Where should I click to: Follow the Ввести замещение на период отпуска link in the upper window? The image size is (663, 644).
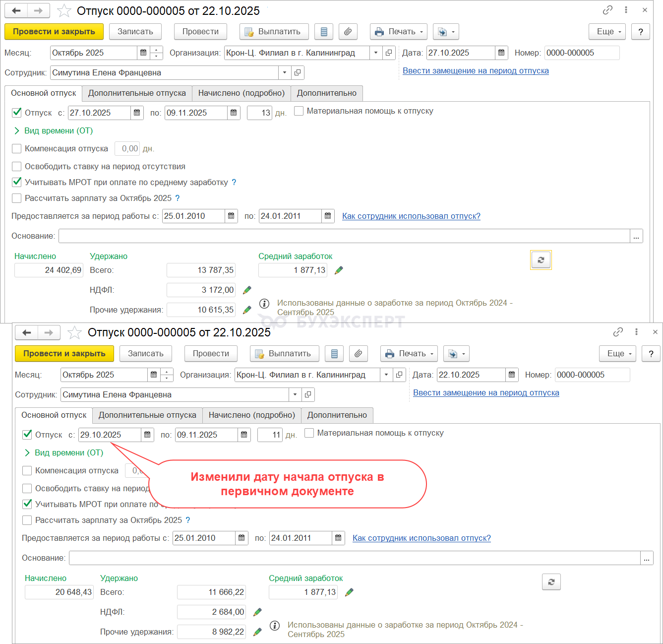click(476, 71)
